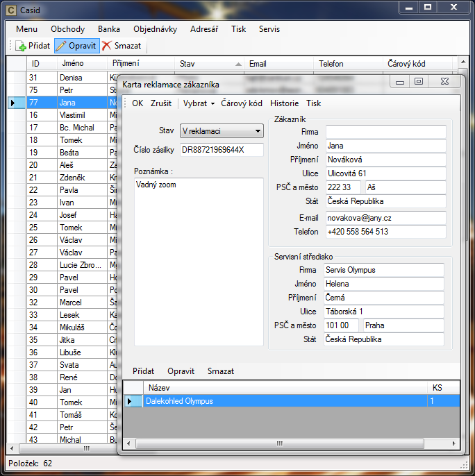This screenshot has width=475, height=476.
Task: Click the KS column header in items table
Action: [443, 388]
